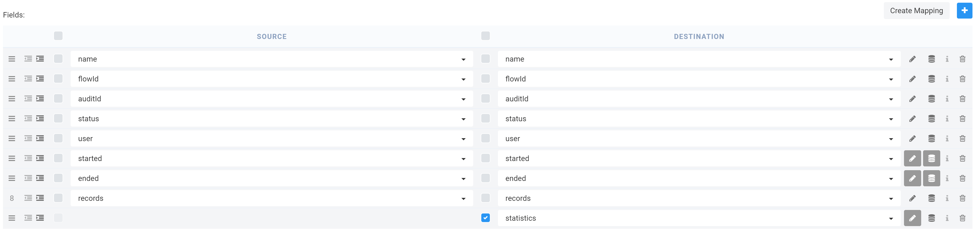Show info icon for status row
The width and height of the screenshot is (980, 232).
[x=947, y=119]
